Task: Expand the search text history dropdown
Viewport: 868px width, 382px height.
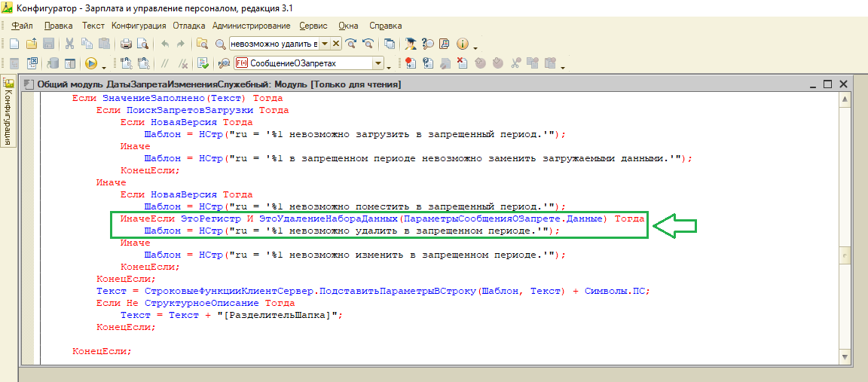Action: (325, 44)
